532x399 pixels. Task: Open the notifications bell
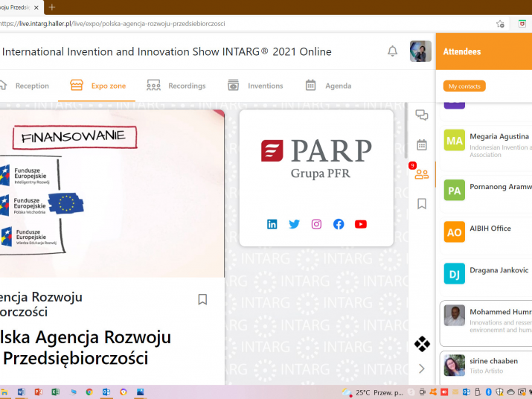click(x=392, y=51)
